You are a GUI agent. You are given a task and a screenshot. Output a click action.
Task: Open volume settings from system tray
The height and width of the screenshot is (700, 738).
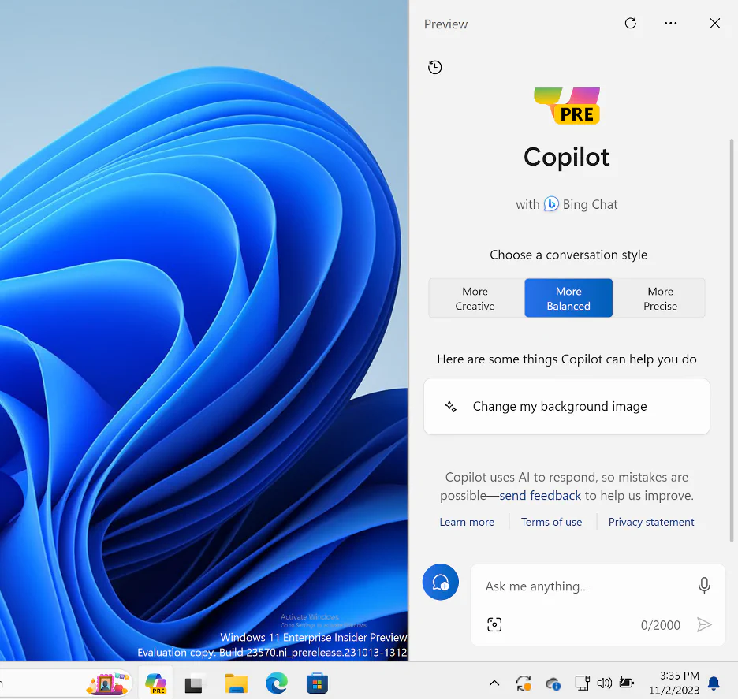pos(604,683)
